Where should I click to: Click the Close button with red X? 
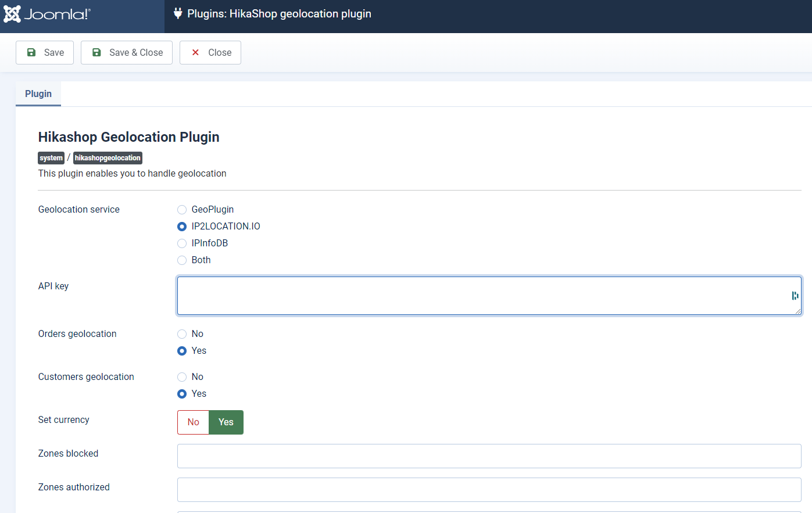(210, 52)
